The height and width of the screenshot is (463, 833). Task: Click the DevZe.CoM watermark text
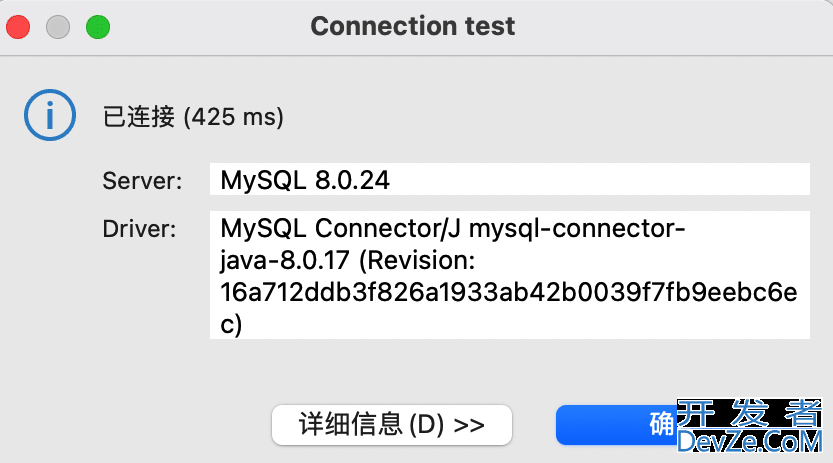[750, 441]
